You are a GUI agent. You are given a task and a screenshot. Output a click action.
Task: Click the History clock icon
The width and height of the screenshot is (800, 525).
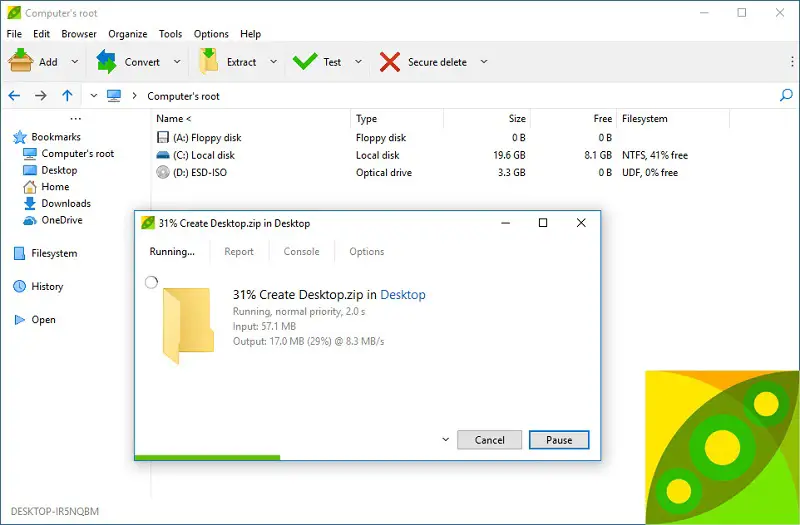[x=19, y=286]
